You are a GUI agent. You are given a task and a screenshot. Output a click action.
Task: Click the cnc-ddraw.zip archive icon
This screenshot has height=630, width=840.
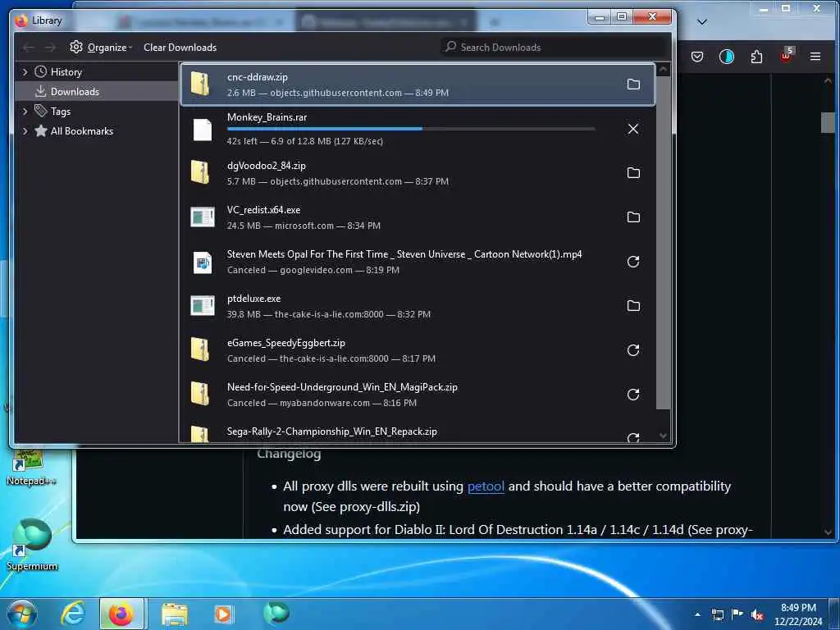(x=201, y=84)
